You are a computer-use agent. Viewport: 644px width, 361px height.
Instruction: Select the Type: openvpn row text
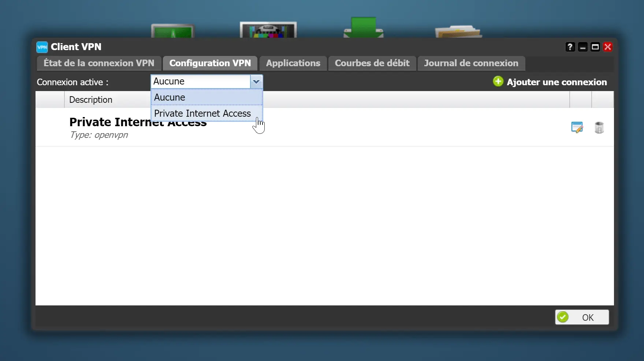99,135
